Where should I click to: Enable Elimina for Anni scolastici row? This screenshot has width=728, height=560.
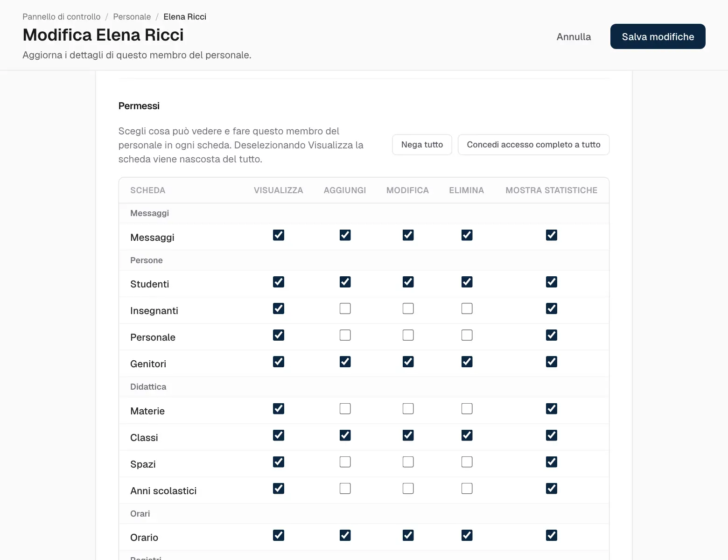coord(467,489)
